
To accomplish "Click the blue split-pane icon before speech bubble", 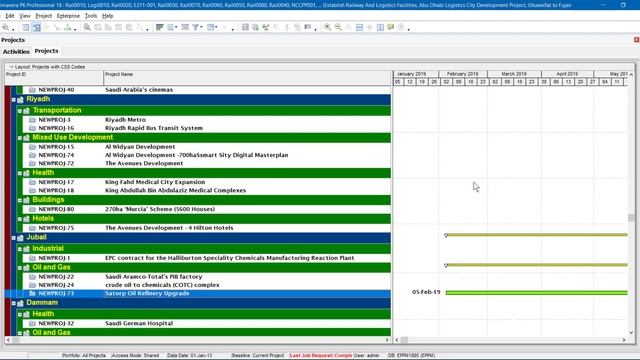I will click(x=380, y=27).
